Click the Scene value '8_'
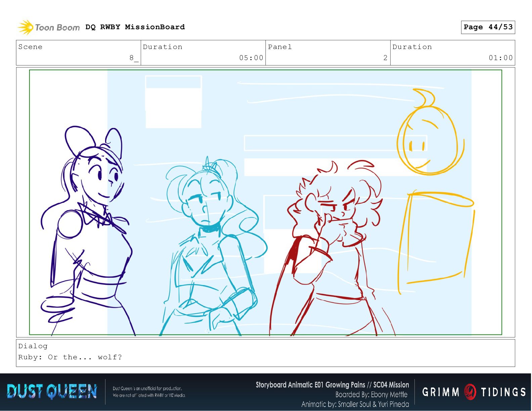The image size is (532, 411). pyautogui.click(x=134, y=58)
